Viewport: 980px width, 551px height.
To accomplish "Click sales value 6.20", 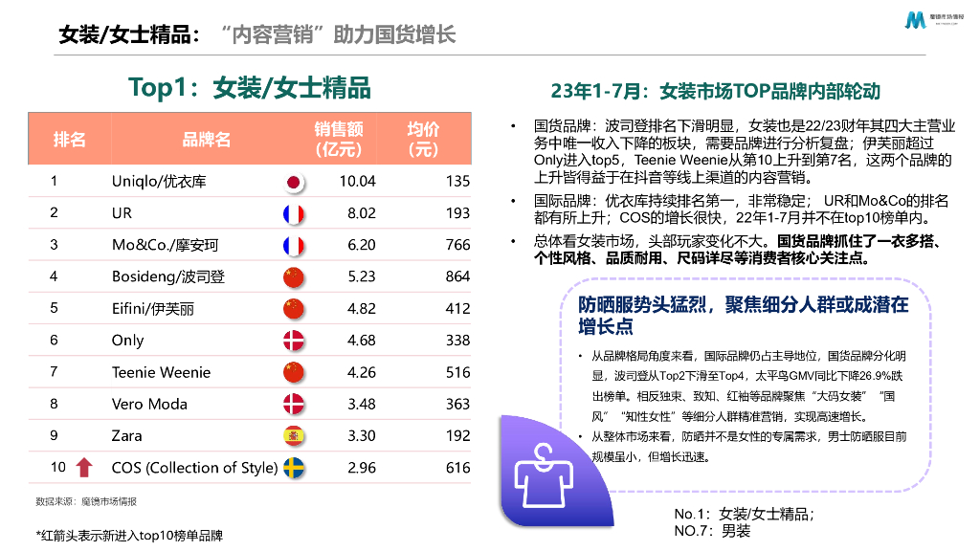I will click(362, 245).
